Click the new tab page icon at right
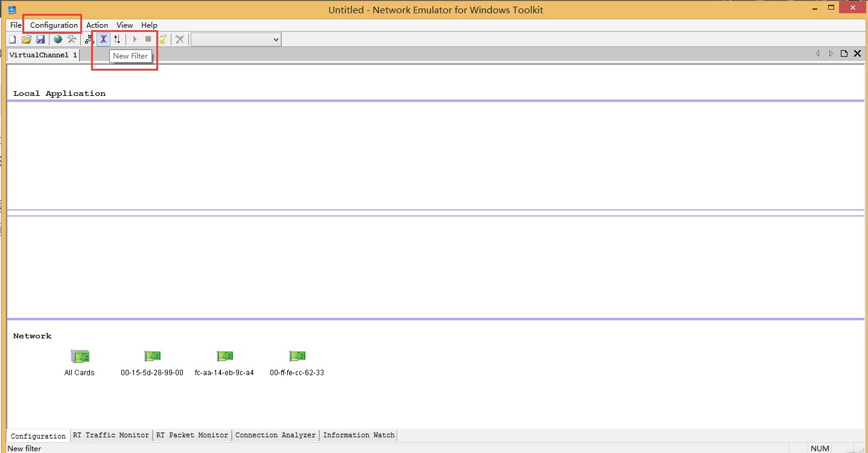868x453 pixels. (844, 54)
